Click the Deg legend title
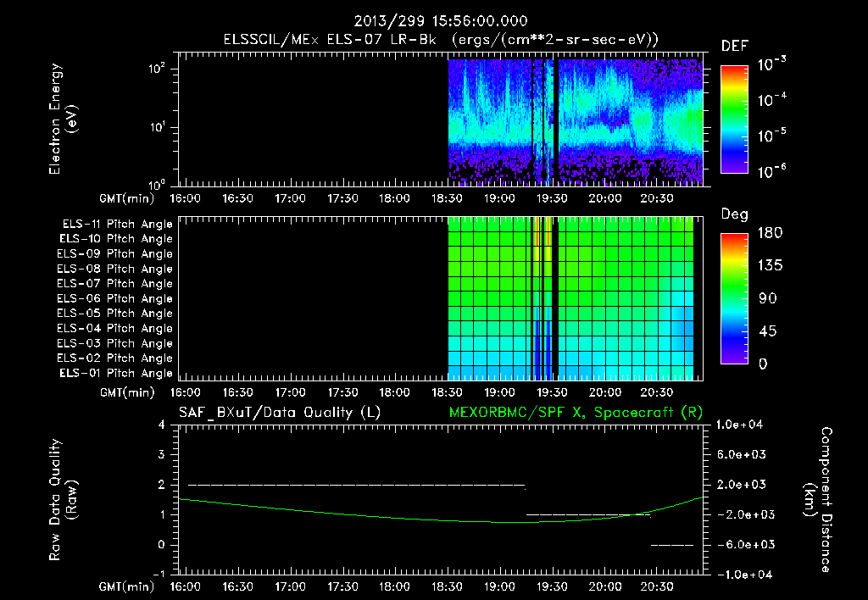 (735, 214)
